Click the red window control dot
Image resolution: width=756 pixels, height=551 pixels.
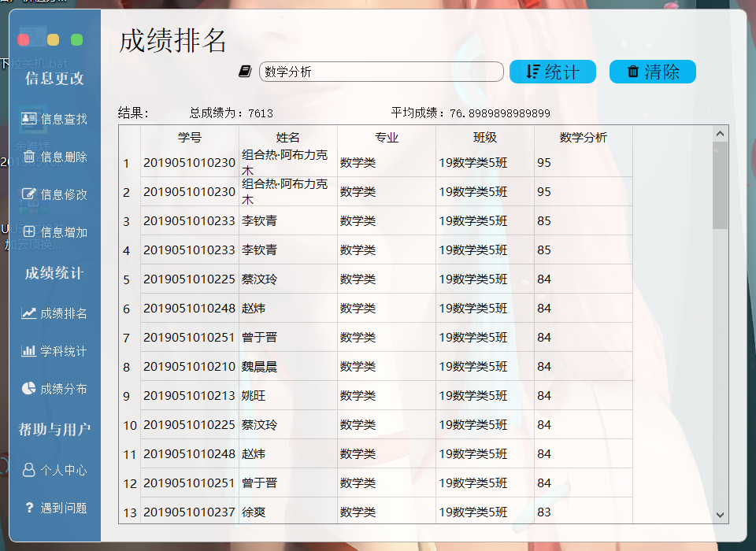tap(23, 40)
